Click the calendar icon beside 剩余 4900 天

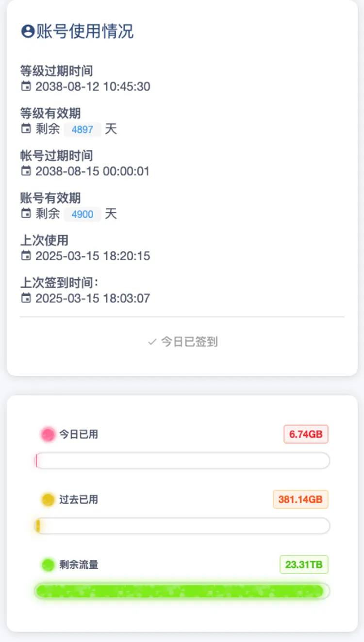pos(26,214)
